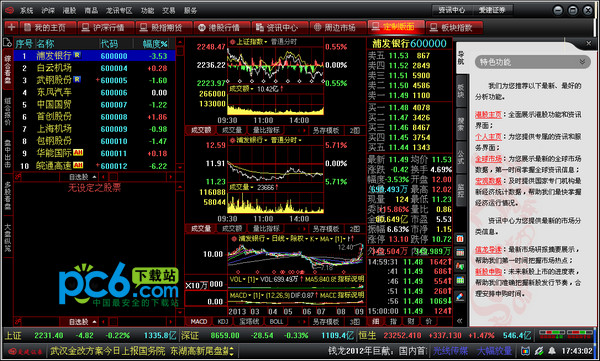Select the 细 tab under the trade list
The image size is (600, 361).
click(375, 322)
